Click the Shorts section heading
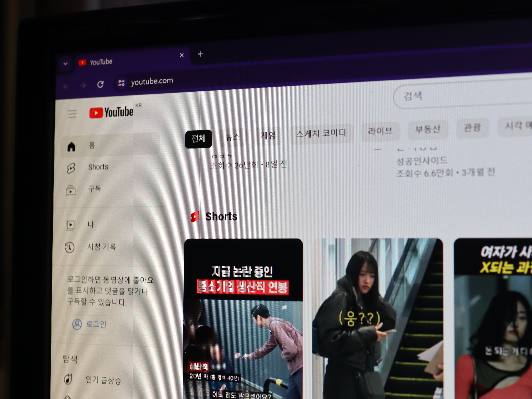 point(221,216)
